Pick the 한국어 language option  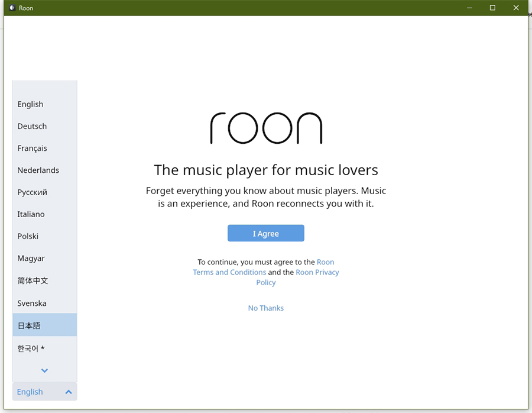(x=31, y=348)
